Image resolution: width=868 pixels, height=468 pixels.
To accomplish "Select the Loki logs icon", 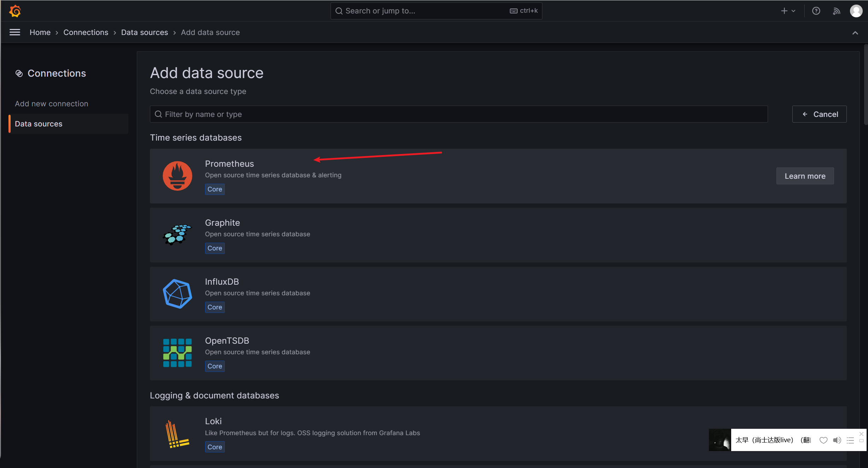I will click(x=177, y=434).
